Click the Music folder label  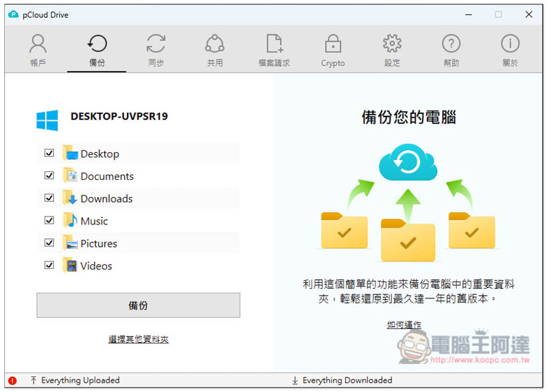pyautogui.click(x=94, y=221)
